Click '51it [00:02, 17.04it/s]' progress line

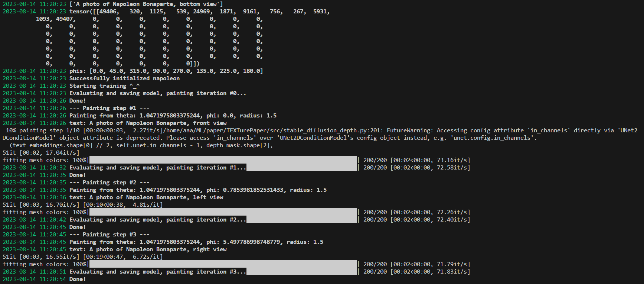click(41, 153)
